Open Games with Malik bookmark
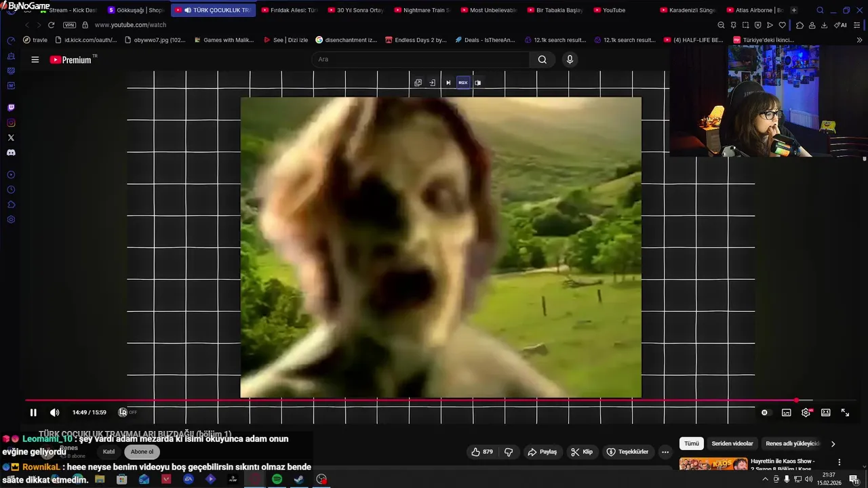The image size is (868, 488). (x=224, y=40)
